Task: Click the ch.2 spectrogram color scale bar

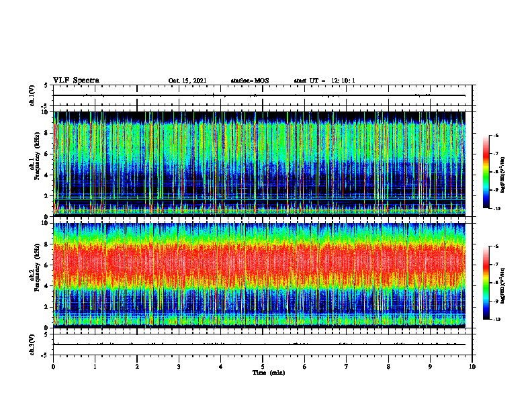Action: click(x=486, y=283)
